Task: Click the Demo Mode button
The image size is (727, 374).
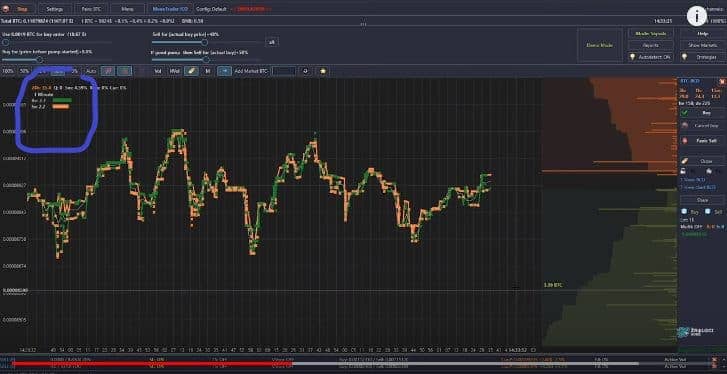Action: [x=600, y=45]
